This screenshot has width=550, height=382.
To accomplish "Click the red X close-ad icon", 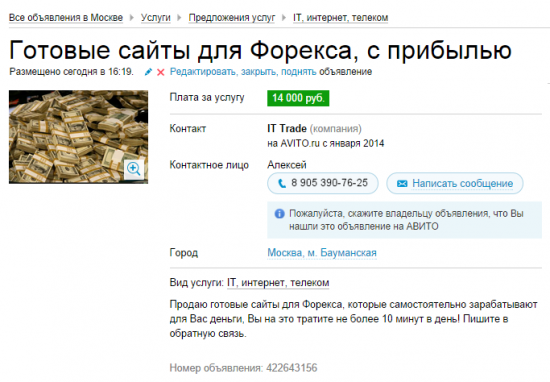I will (x=161, y=72).
